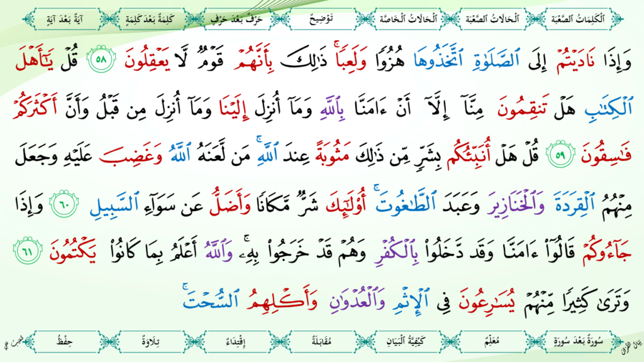This screenshot has height=362, width=644.
Task: Click the word خَرَجُوا۟
Action: 287,251
